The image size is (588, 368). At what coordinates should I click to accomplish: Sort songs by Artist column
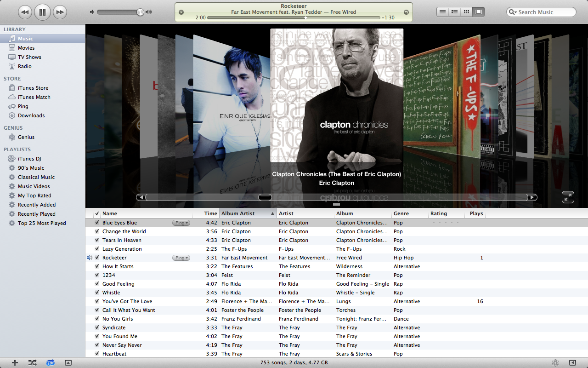[305, 213]
